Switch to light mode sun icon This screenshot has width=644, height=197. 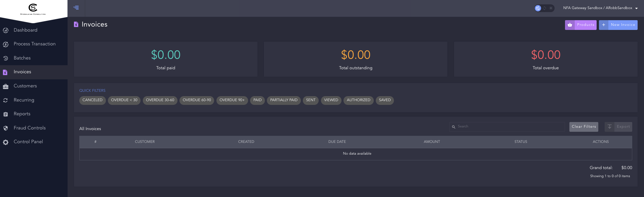pyautogui.click(x=551, y=8)
